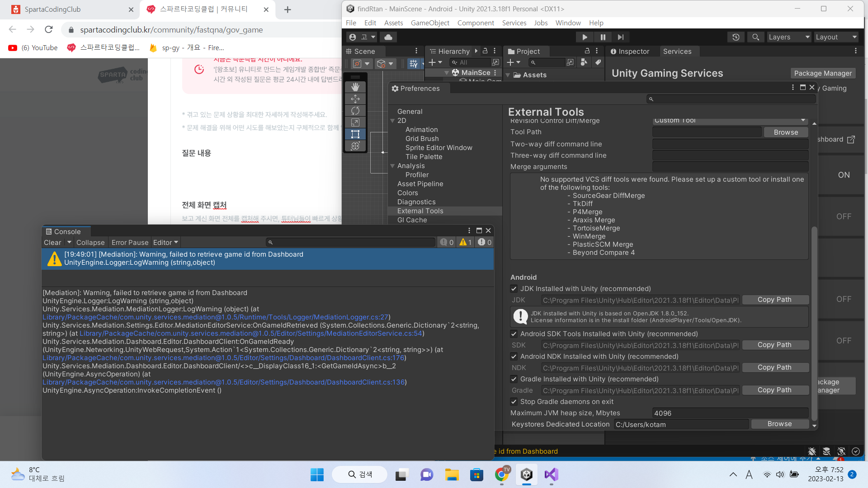868x488 pixels.
Task: Select the Scale tool in Scene
Action: point(355,122)
